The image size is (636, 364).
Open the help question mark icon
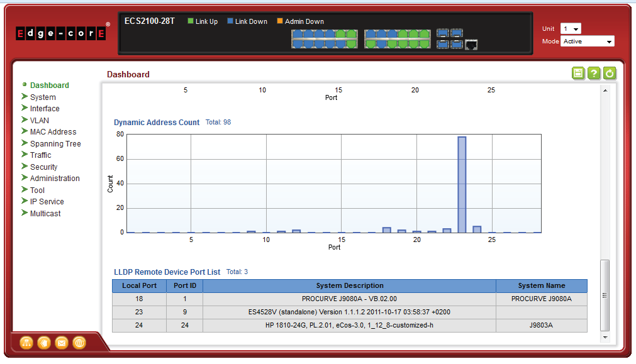tap(594, 73)
